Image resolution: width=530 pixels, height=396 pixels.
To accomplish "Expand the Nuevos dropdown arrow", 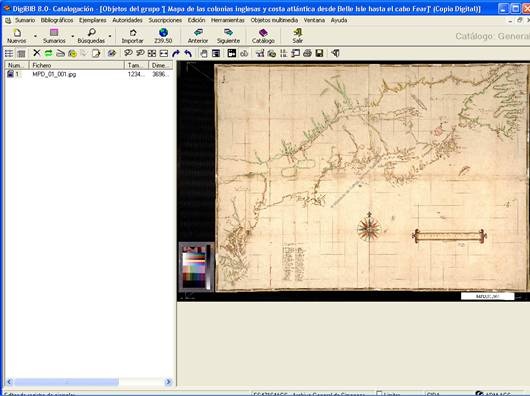I will click(35, 35).
